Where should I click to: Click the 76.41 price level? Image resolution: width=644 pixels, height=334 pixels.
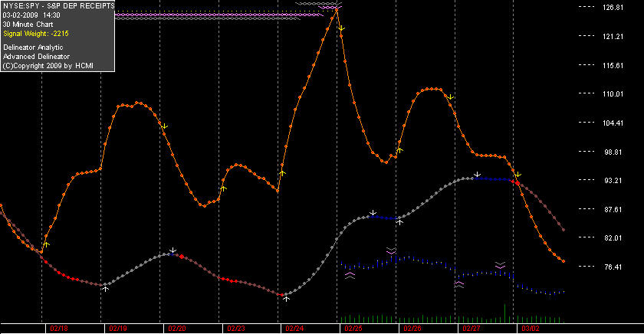(x=613, y=267)
